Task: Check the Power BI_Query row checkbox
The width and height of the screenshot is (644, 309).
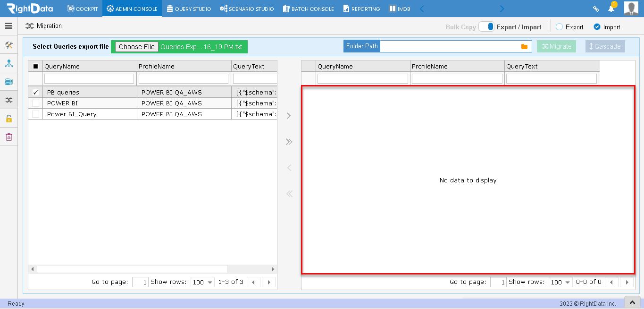Action: [x=35, y=114]
